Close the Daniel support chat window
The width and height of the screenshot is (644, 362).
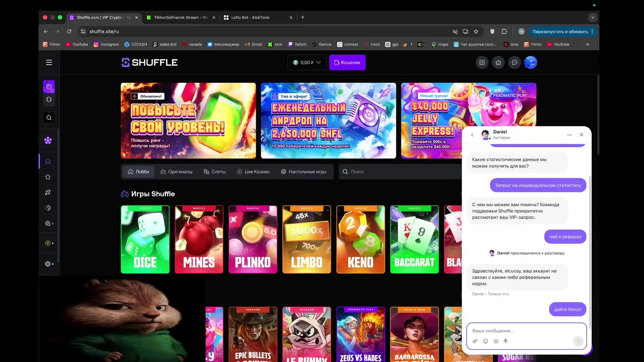582,135
